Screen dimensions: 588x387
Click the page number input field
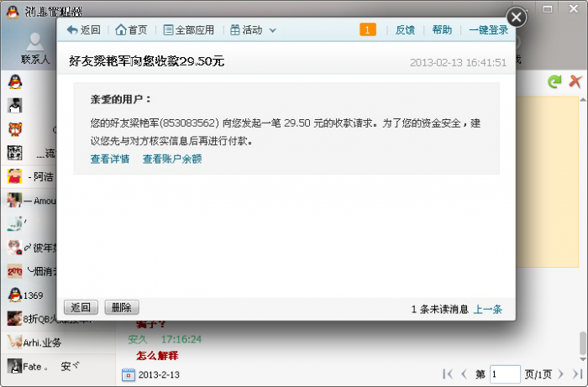[505, 374]
